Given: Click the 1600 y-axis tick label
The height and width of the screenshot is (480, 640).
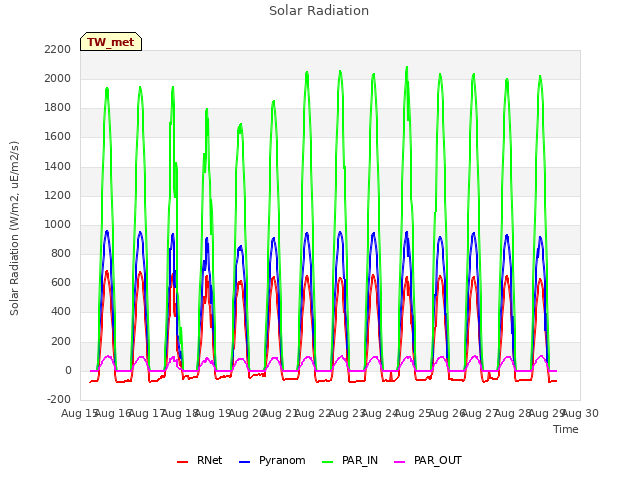Looking at the screenshot, I should tap(58, 137).
